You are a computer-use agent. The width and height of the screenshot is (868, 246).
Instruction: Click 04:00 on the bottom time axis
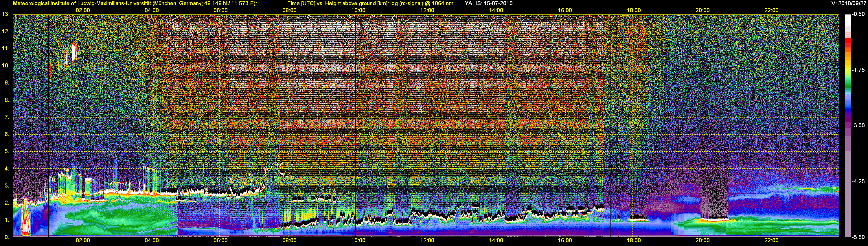pos(152,240)
